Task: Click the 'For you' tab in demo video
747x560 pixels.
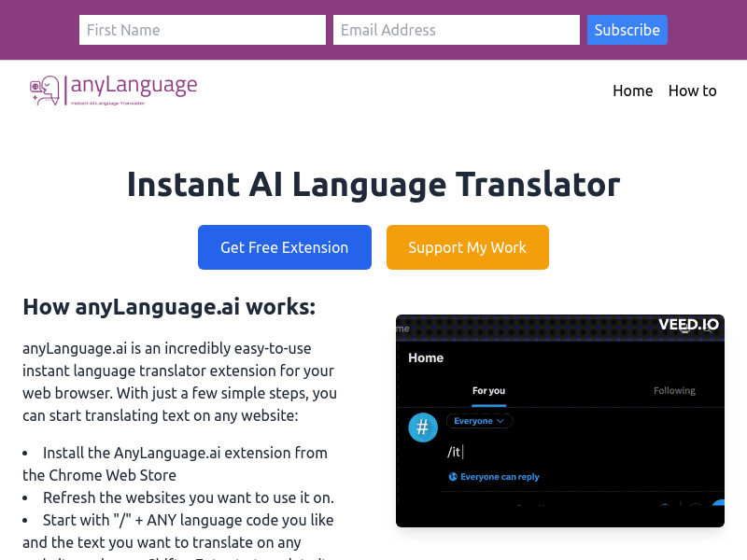Action: tap(488, 390)
